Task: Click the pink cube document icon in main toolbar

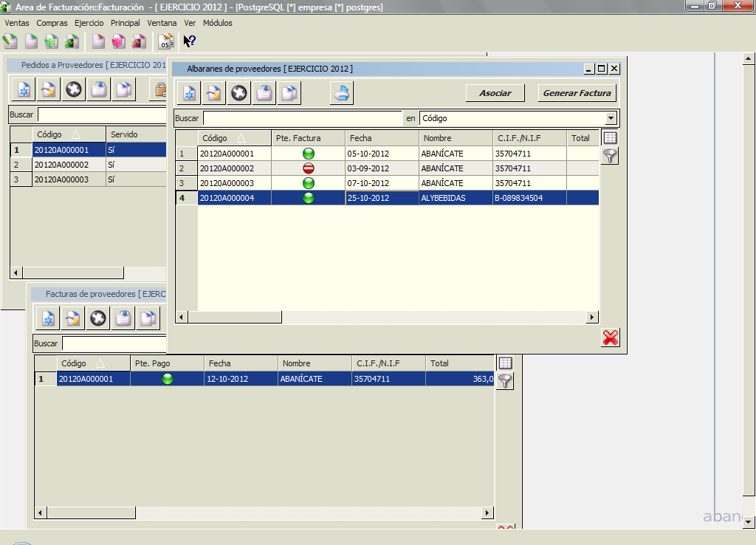Action: click(118, 41)
